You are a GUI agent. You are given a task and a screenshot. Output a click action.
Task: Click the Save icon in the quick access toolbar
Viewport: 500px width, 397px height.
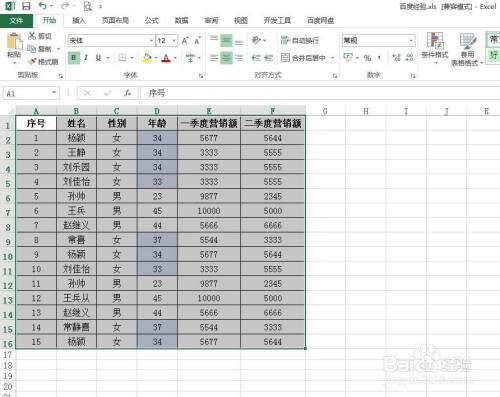(x=26, y=6)
